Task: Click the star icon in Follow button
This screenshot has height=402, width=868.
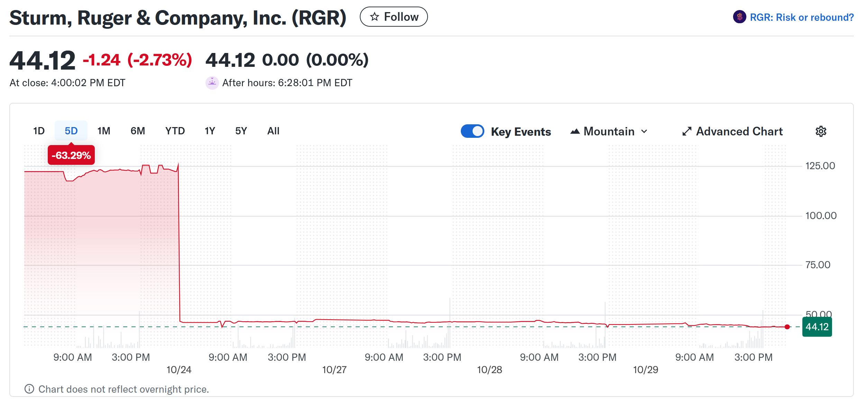Action: click(x=374, y=17)
